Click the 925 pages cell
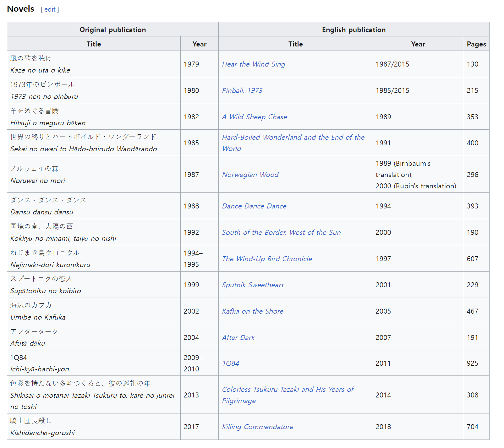Viewport: 504px width, 448px height. 476,363
